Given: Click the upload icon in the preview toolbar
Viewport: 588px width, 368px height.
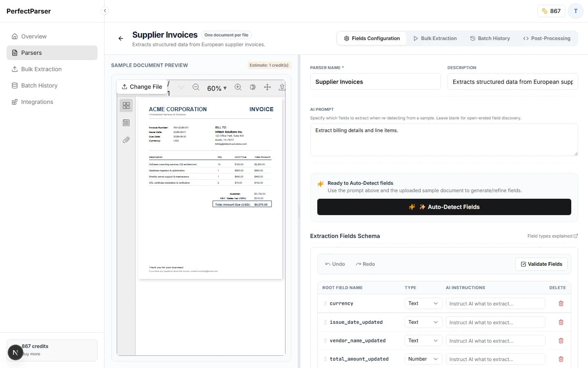Looking at the screenshot, I should [x=282, y=87].
